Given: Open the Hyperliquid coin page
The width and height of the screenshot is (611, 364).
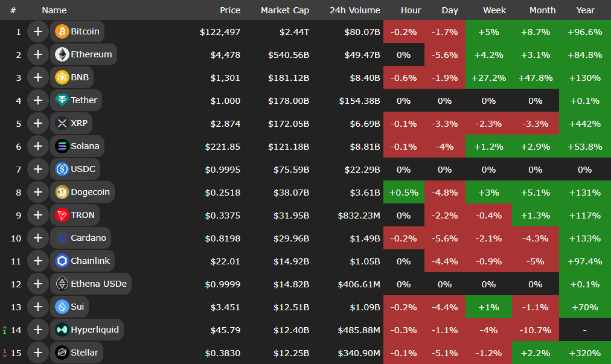Looking at the screenshot, I should click(x=94, y=330).
